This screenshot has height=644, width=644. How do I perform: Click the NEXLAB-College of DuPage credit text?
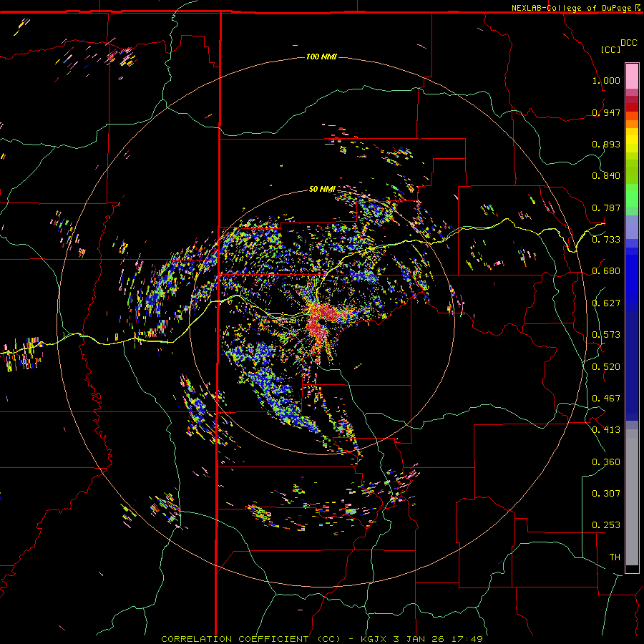coord(571,8)
